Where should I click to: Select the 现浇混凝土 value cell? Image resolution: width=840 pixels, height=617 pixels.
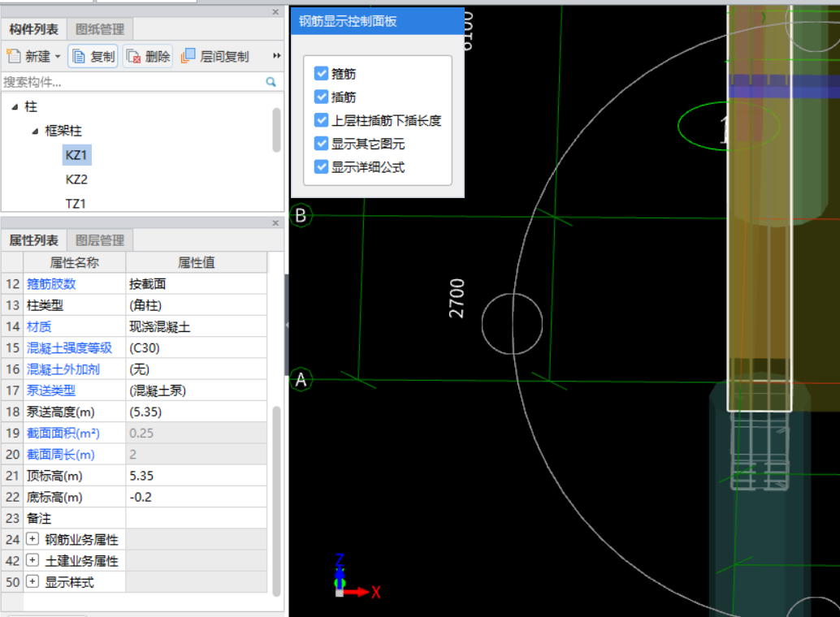196,326
